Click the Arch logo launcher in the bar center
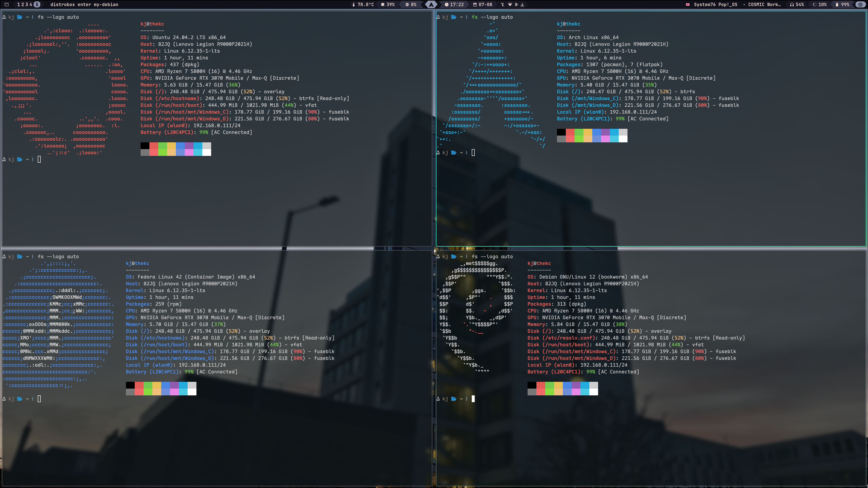868x488 pixels. point(431,4)
